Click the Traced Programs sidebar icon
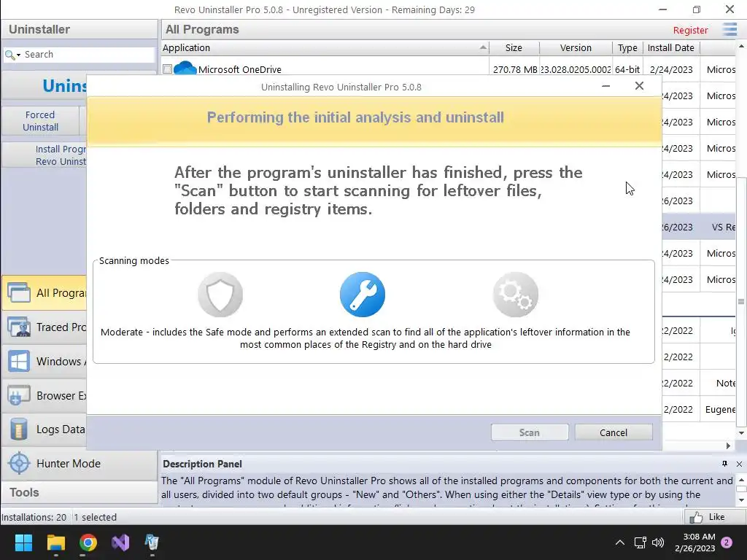The image size is (747, 560). point(19,327)
